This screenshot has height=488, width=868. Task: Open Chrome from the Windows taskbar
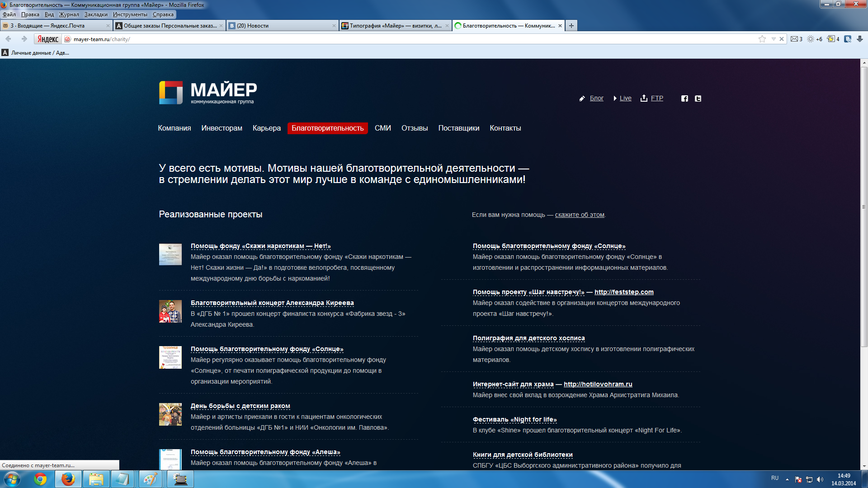(40, 479)
